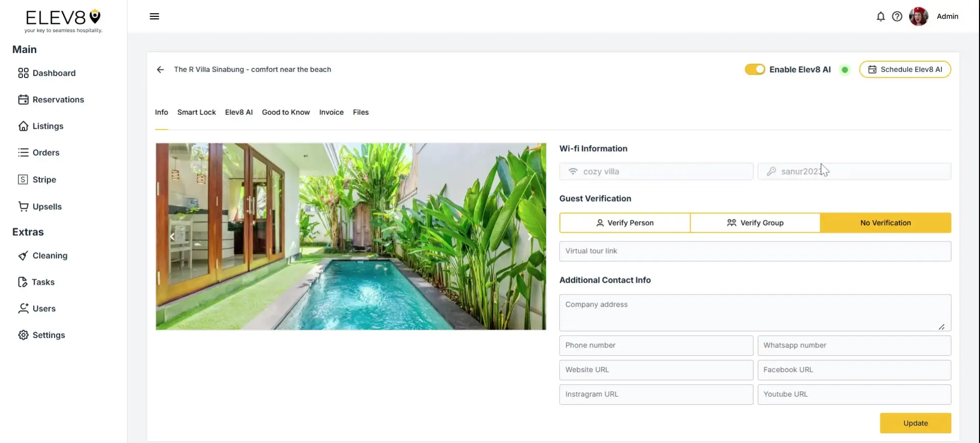Switch to the Invoice tab

click(x=331, y=112)
